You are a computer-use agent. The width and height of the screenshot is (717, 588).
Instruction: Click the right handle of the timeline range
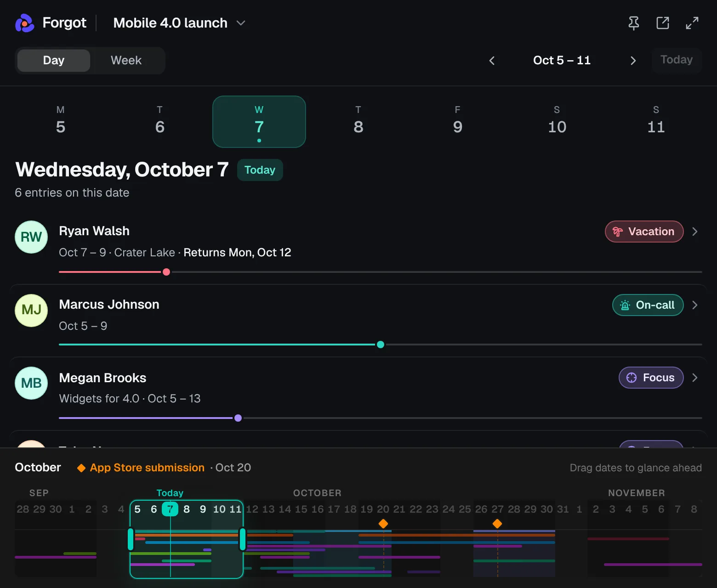(243, 539)
